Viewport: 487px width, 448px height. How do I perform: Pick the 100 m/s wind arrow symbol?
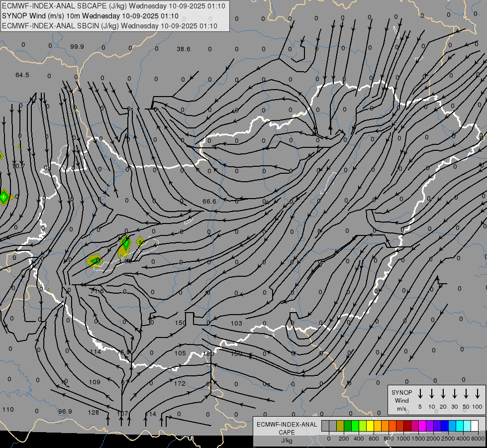click(478, 393)
